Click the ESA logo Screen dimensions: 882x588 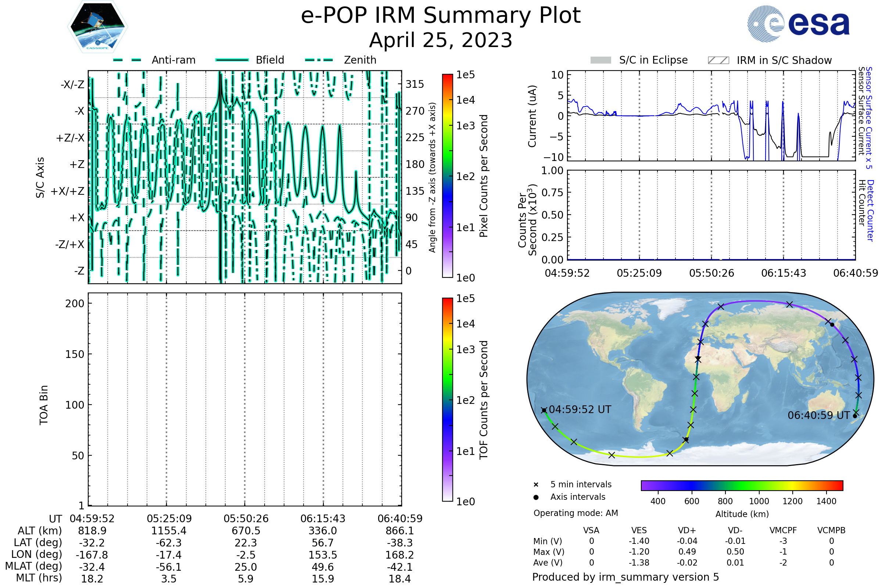[798, 24]
